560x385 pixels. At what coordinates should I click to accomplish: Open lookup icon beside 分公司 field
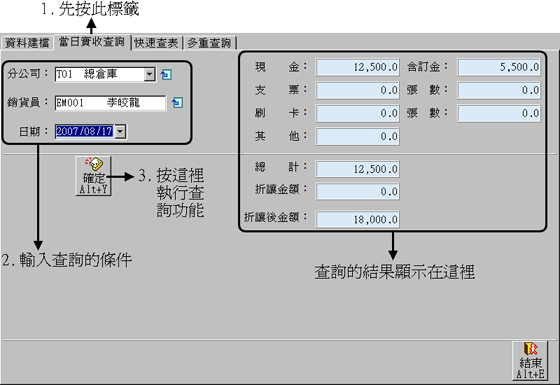tap(166, 75)
